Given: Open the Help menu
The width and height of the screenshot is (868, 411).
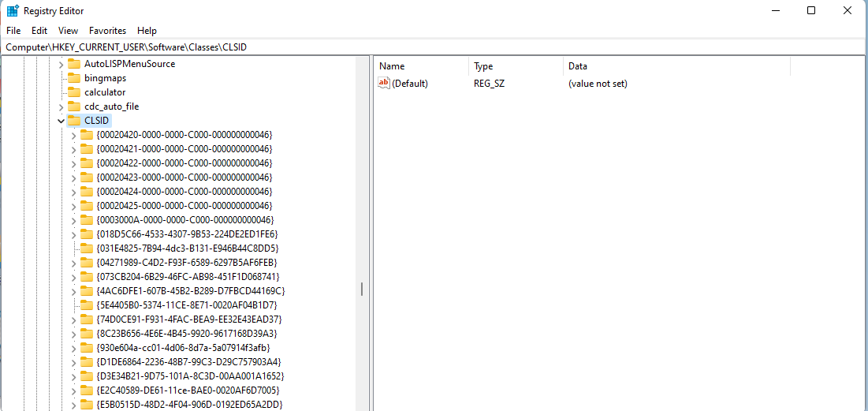Looking at the screenshot, I should (x=147, y=31).
